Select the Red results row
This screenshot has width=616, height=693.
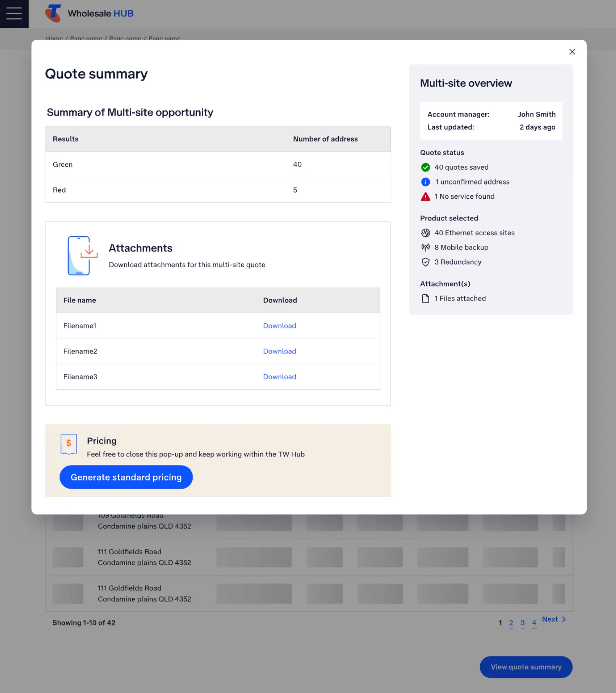218,190
